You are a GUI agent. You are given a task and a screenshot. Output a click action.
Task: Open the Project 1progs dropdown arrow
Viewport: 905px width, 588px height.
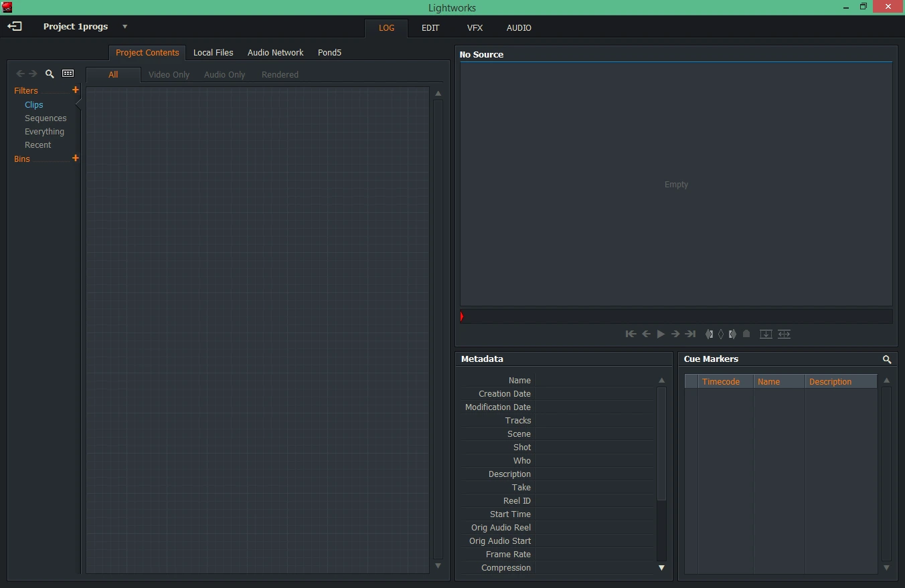[x=125, y=27]
